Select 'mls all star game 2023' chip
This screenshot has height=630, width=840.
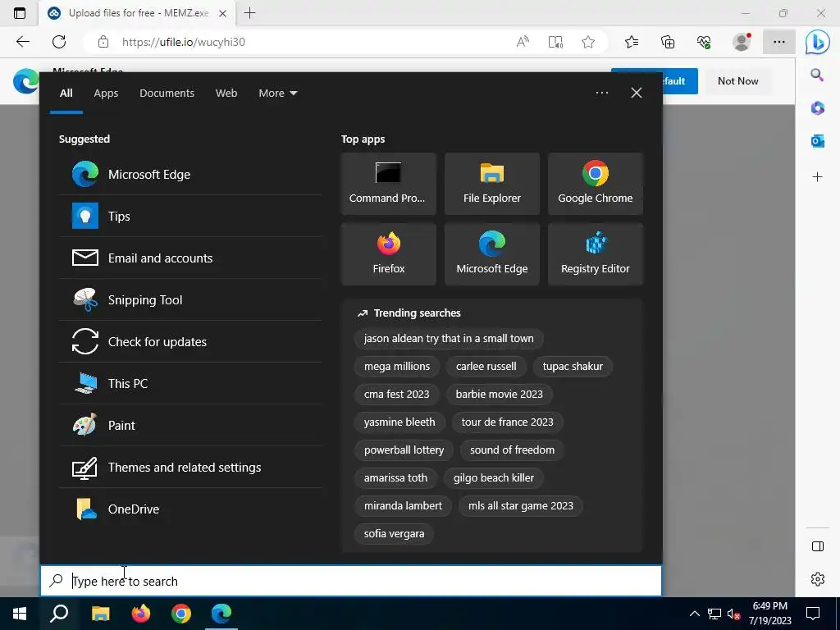[x=520, y=505]
